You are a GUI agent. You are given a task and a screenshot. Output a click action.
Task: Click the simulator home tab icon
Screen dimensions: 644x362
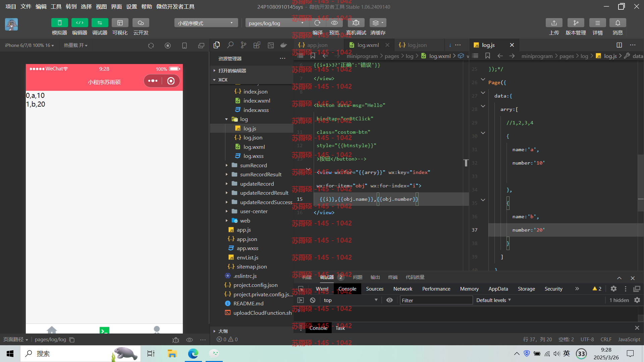pyautogui.click(x=52, y=330)
